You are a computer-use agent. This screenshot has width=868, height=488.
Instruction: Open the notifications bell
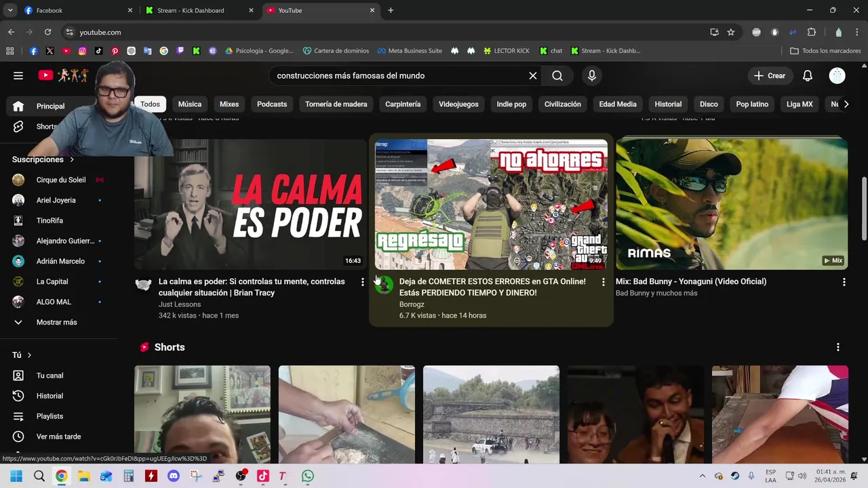point(808,76)
